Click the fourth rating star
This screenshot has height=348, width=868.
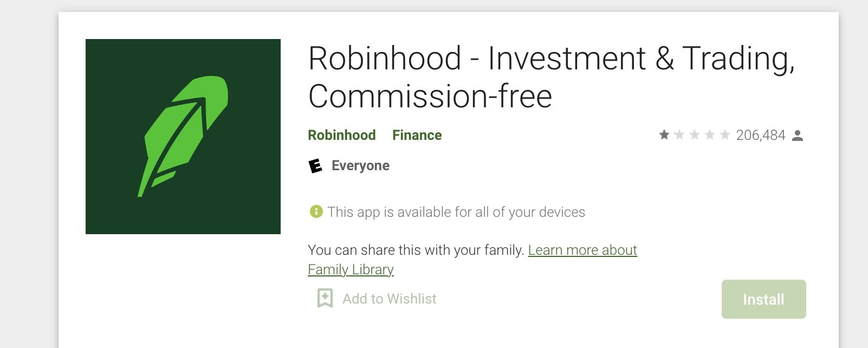pos(710,134)
